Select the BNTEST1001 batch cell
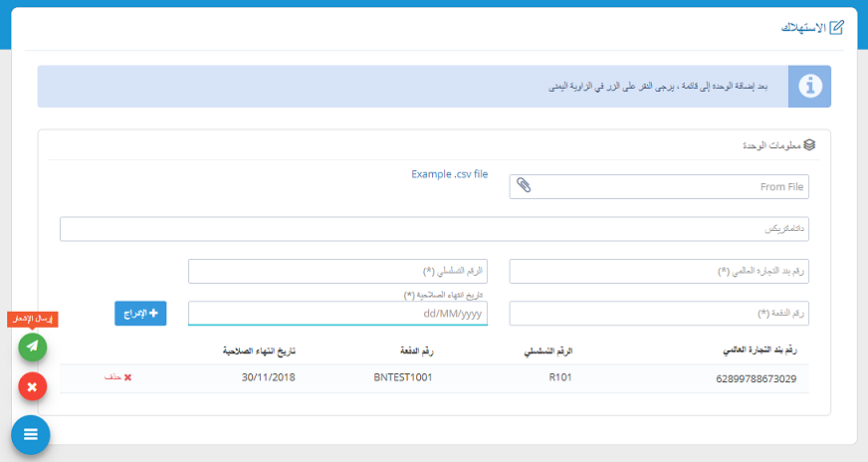 [403, 377]
